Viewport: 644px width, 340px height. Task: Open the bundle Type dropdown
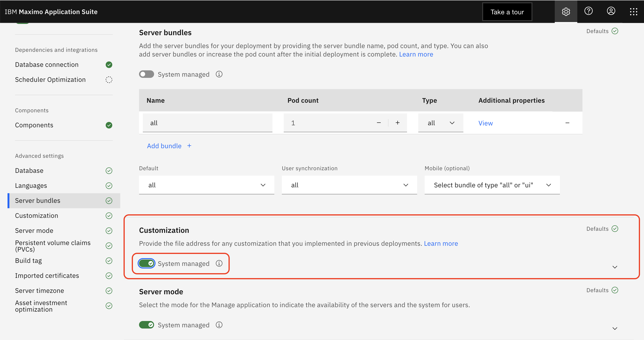click(x=441, y=123)
